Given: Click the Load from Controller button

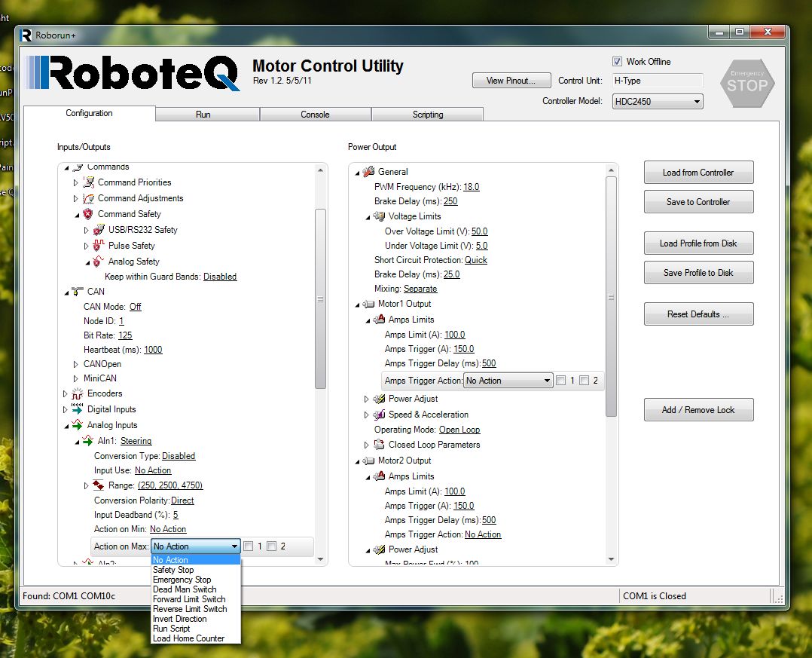Looking at the screenshot, I should coord(698,173).
